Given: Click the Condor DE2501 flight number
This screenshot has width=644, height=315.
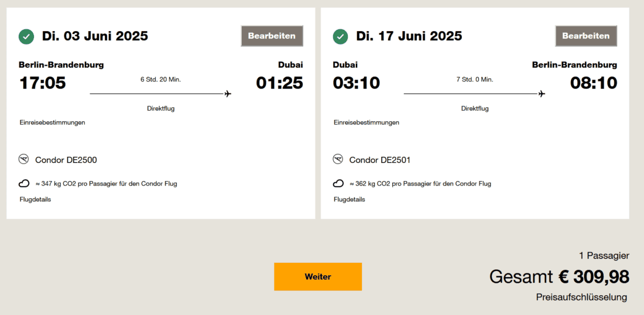Looking at the screenshot, I should [380, 160].
